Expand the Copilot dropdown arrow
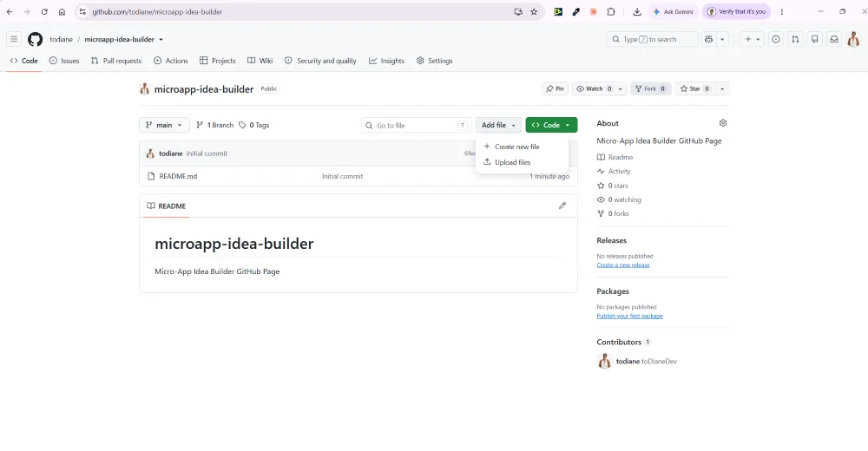868x451 pixels. tap(722, 39)
